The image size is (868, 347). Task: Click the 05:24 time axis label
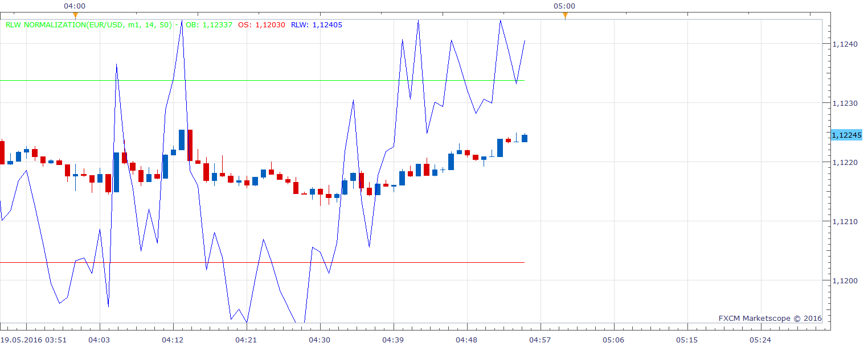click(761, 340)
